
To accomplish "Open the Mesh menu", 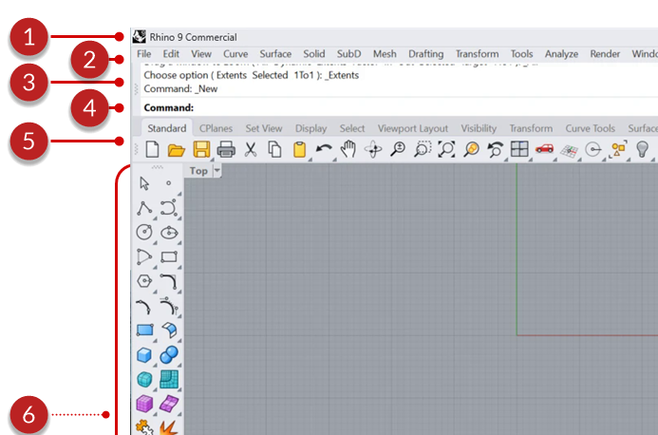I will coord(385,54).
